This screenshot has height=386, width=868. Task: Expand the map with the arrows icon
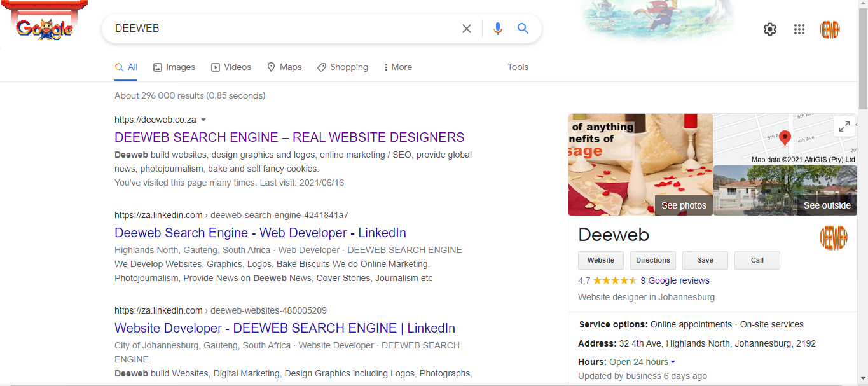[844, 127]
